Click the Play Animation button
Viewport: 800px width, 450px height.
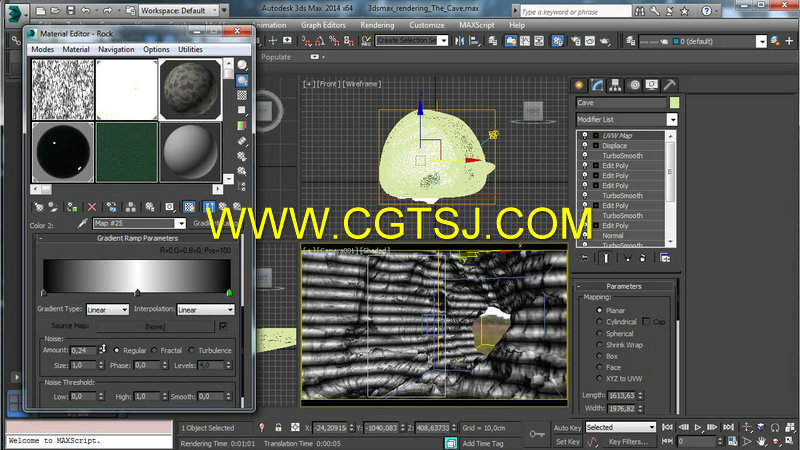(697, 427)
